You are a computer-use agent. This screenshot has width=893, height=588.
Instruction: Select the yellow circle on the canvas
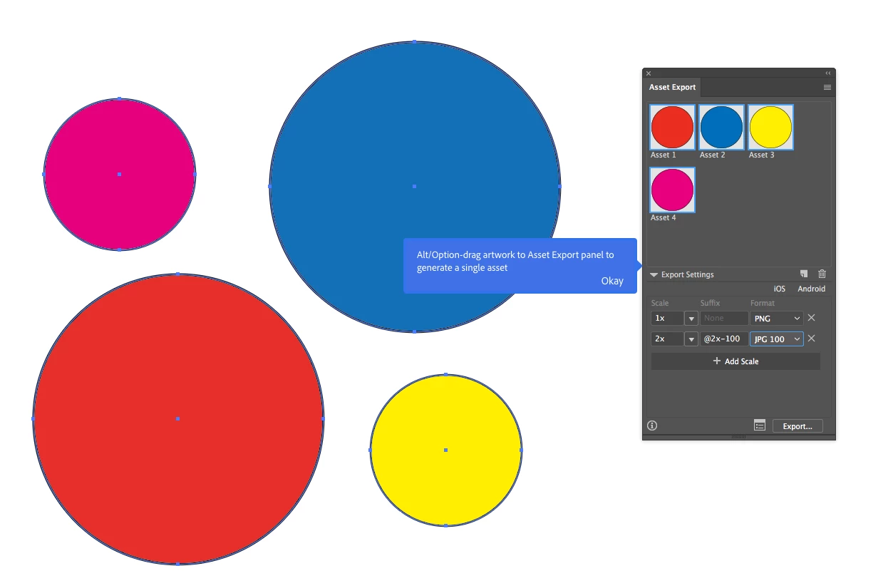tap(445, 450)
